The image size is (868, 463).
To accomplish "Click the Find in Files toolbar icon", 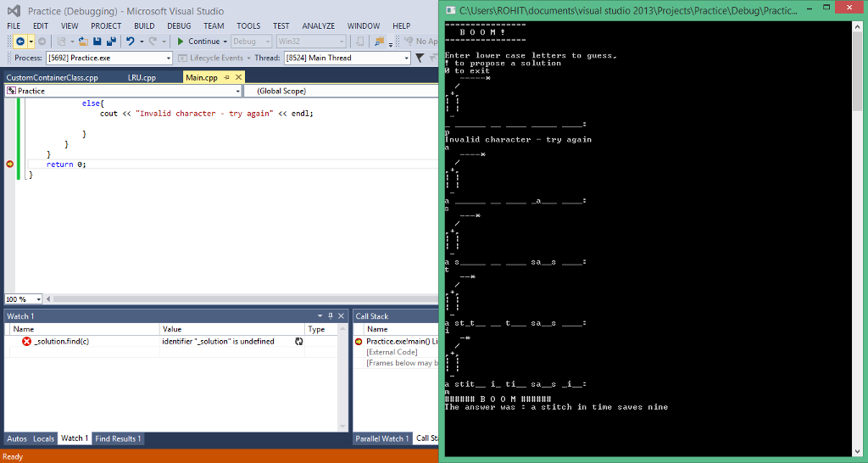I will pyautogui.click(x=379, y=42).
